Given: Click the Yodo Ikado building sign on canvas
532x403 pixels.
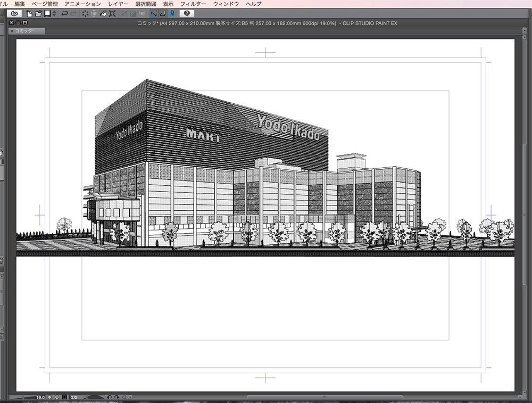Looking at the screenshot, I should [288, 127].
